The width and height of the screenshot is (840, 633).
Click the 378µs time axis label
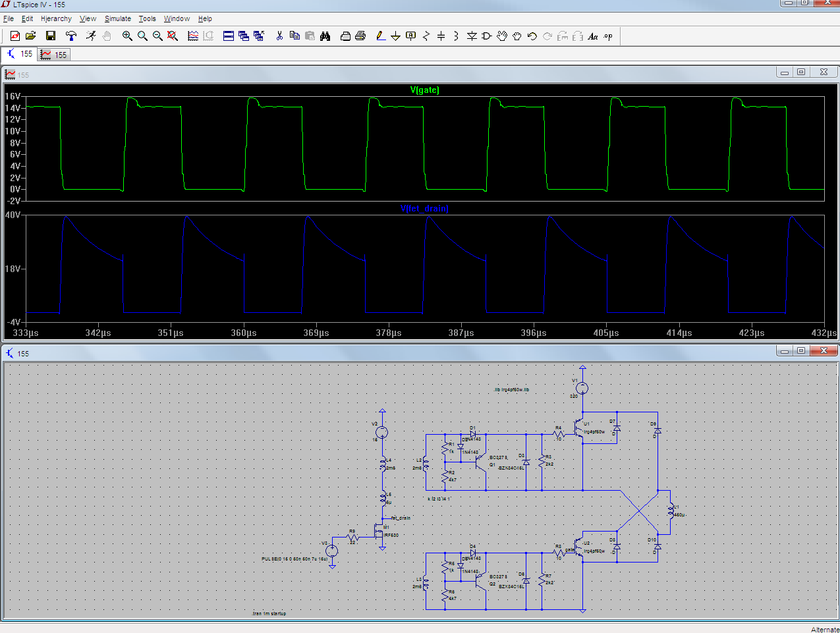(388, 333)
